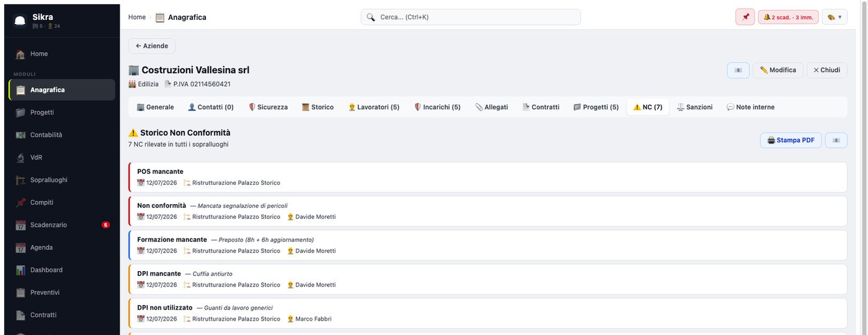Open the Sanzioni tab

694,107
